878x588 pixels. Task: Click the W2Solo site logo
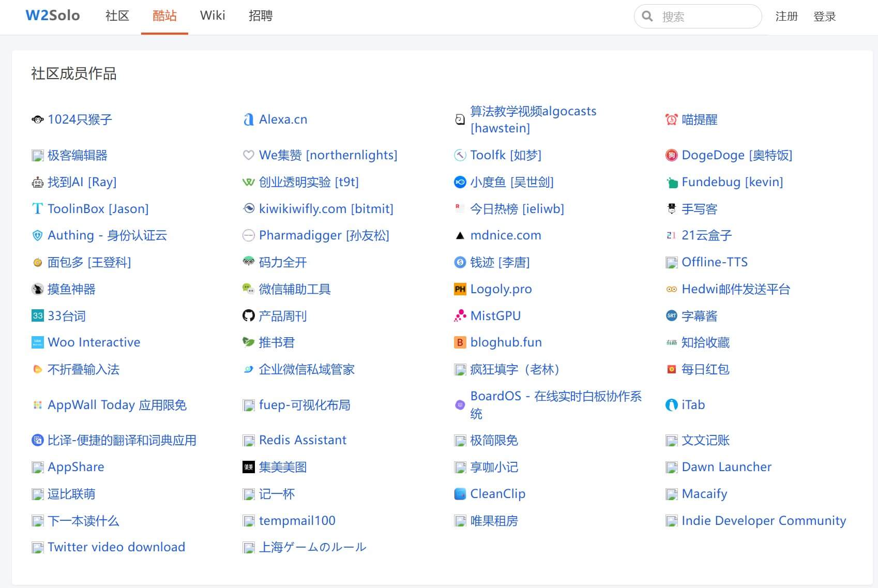pos(53,16)
